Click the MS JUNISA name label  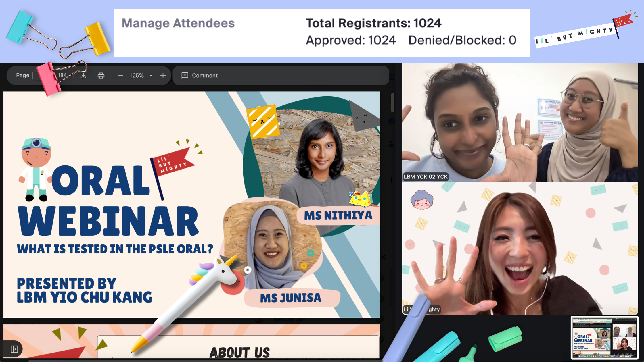click(x=291, y=298)
